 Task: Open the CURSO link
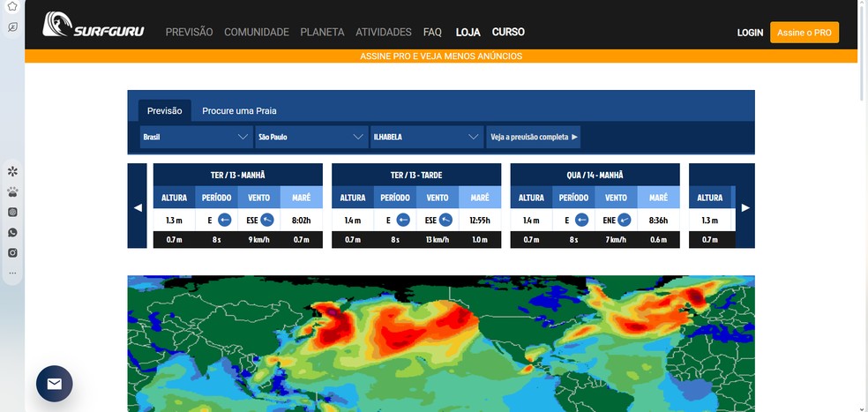pyautogui.click(x=508, y=32)
